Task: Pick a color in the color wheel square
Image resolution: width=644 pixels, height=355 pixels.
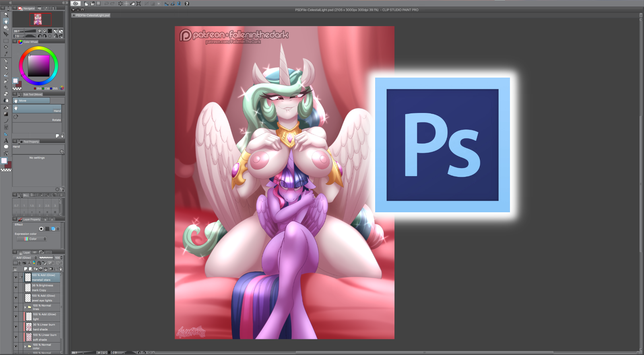Action: [x=39, y=66]
